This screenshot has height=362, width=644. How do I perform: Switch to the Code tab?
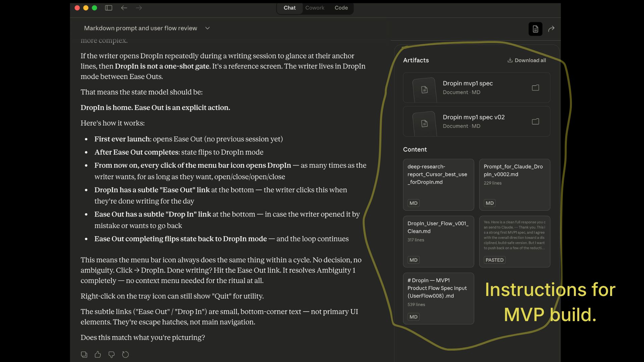tap(341, 8)
